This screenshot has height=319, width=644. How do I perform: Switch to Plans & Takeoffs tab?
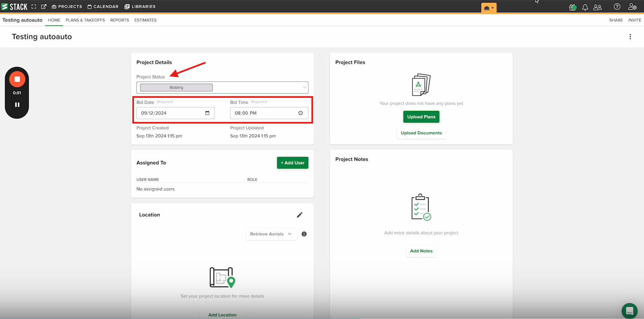coord(85,20)
